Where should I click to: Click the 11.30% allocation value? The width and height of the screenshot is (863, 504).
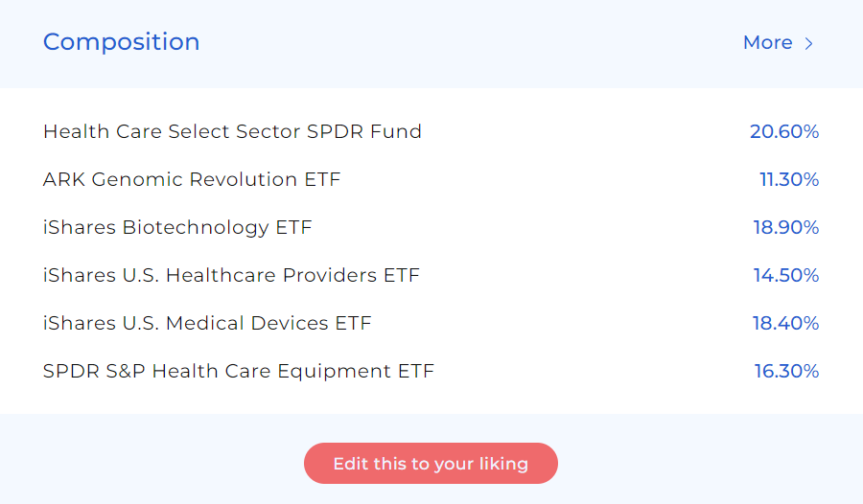coord(789,179)
